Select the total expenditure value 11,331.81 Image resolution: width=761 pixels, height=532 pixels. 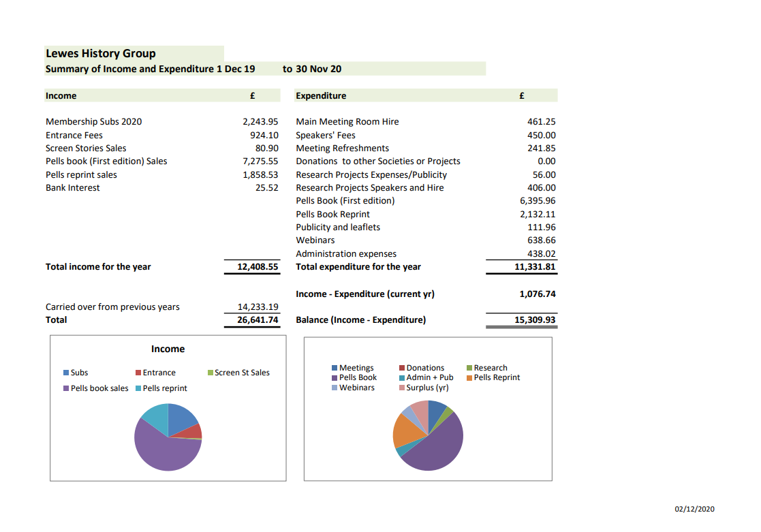pos(535,267)
